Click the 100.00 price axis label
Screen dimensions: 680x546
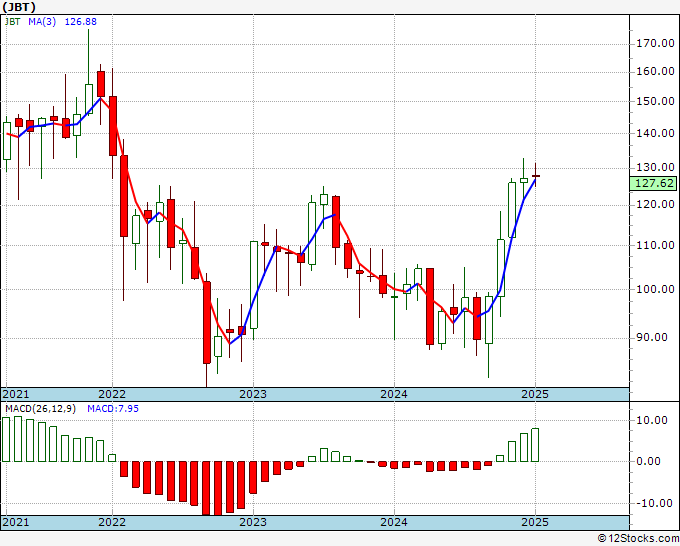(655, 289)
